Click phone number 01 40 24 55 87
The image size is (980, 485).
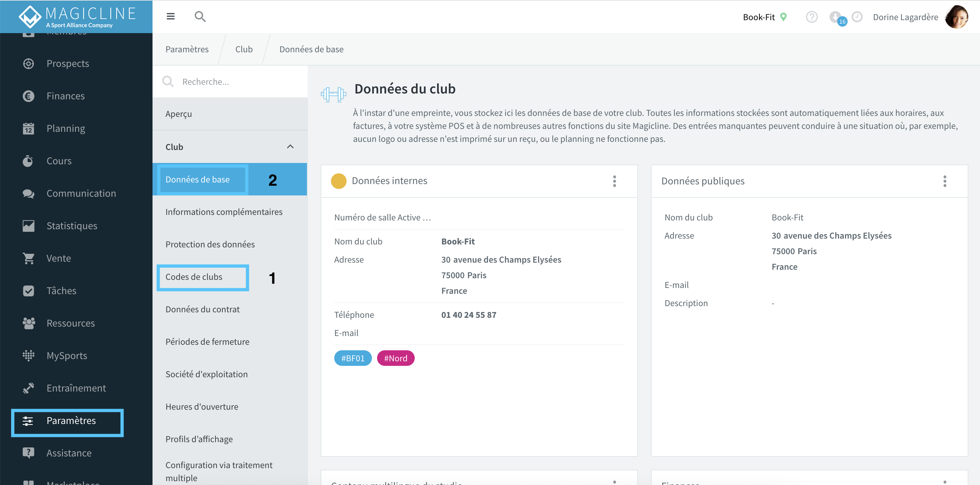[x=469, y=315]
